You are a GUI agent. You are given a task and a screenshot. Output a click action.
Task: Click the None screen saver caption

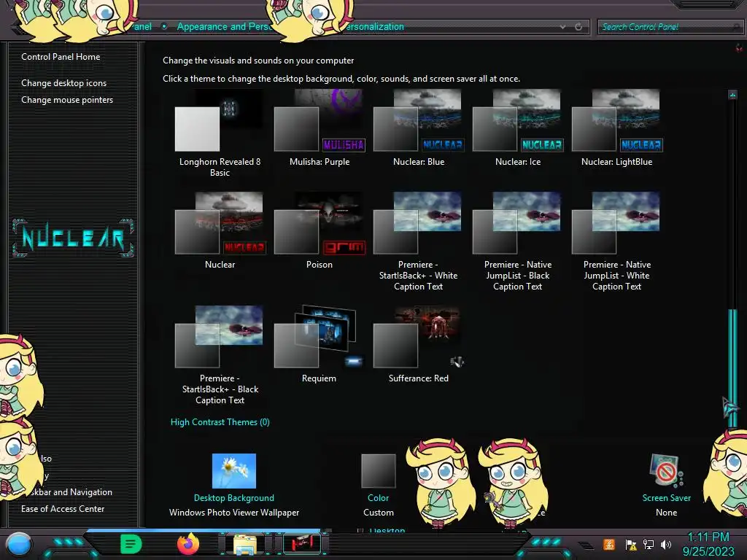[x=667, y=513]
